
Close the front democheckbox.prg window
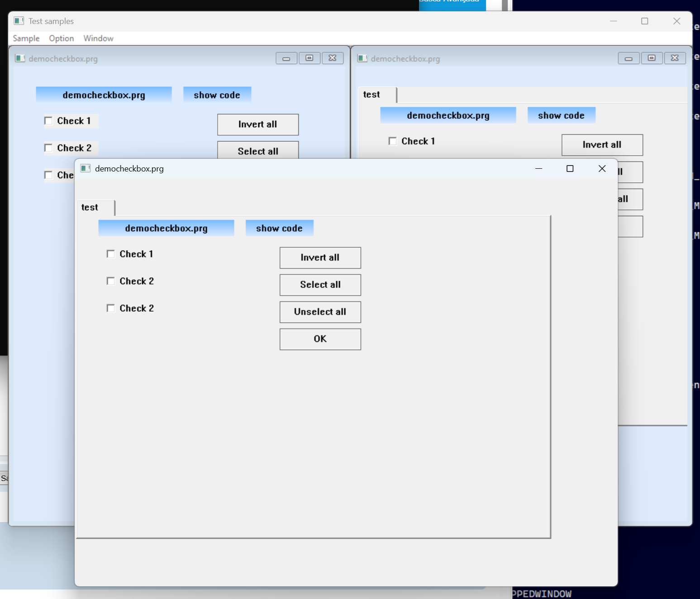pyautogui.click(x=602, y=168)
